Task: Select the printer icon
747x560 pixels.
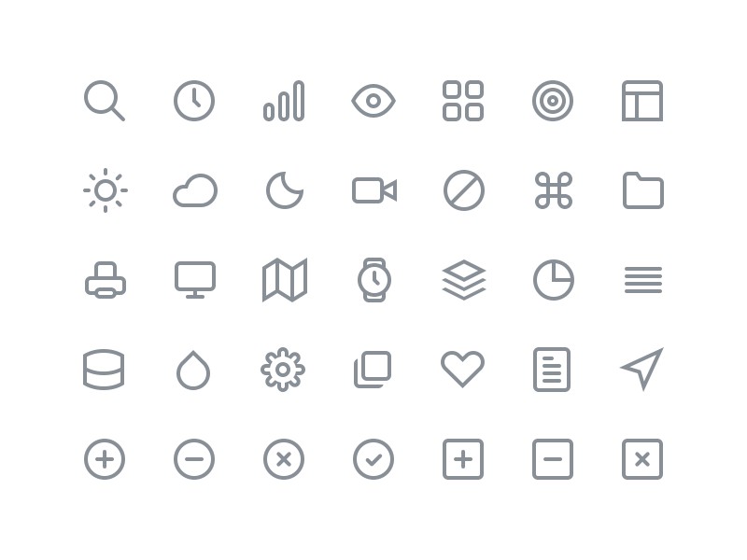Action: tap(106, 280)
